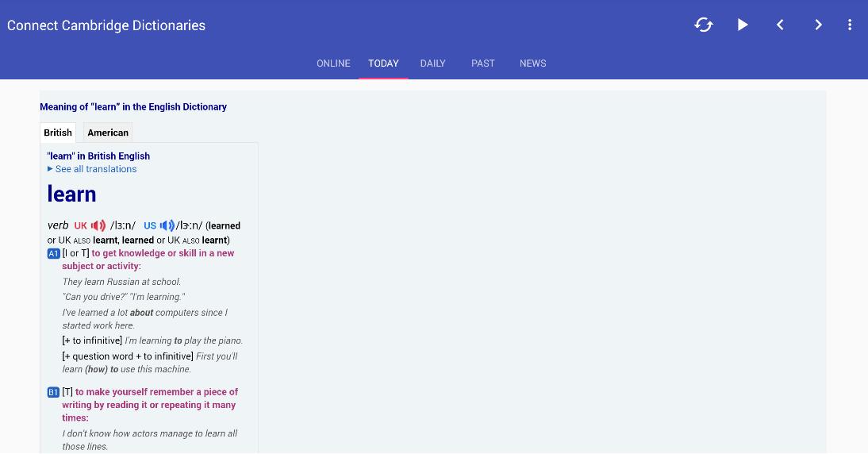The width and height of the screenshot is (868, 454).
Task: Open the DAILY tab
Action: click(433, 63)
